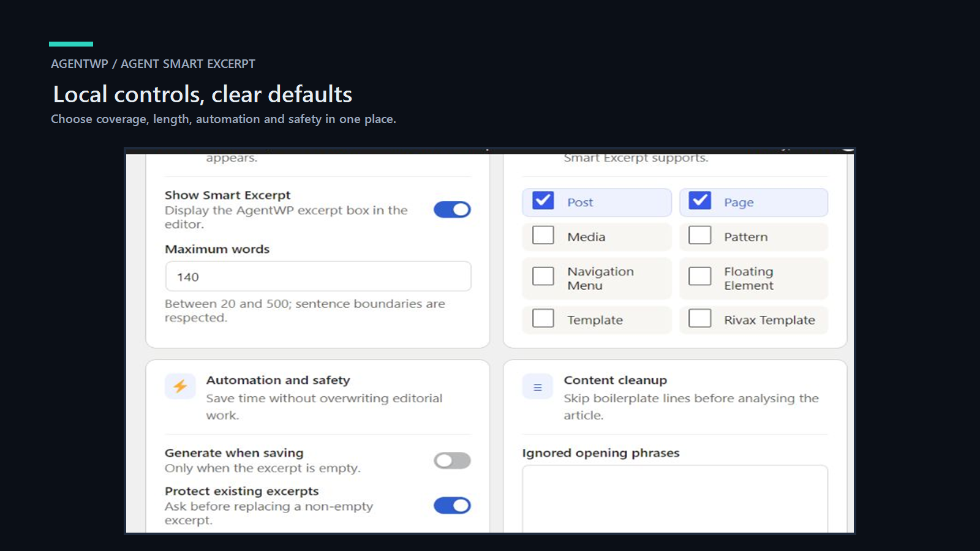
Task: Click the 'Ask before replacing a non-empty excerpt' text
Action: [268, 513]
